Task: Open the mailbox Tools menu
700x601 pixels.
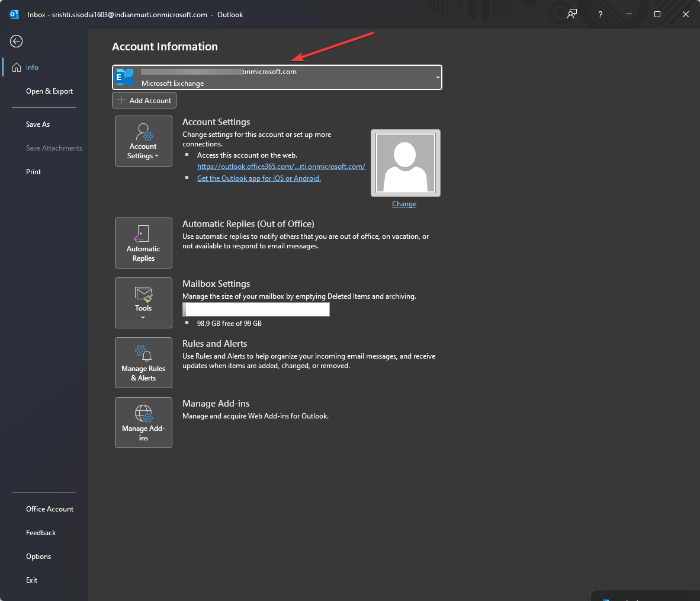Action: pyautogui.click(x=143, y=303)
